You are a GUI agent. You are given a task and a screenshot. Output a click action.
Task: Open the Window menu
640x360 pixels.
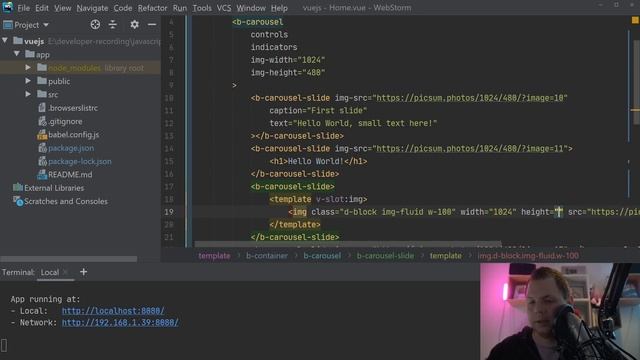pos(251,8)
